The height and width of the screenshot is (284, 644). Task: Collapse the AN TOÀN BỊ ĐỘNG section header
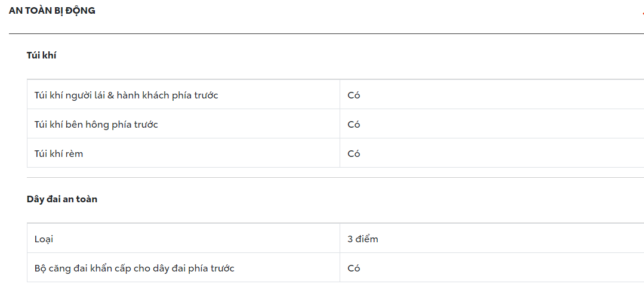point(52,11)
